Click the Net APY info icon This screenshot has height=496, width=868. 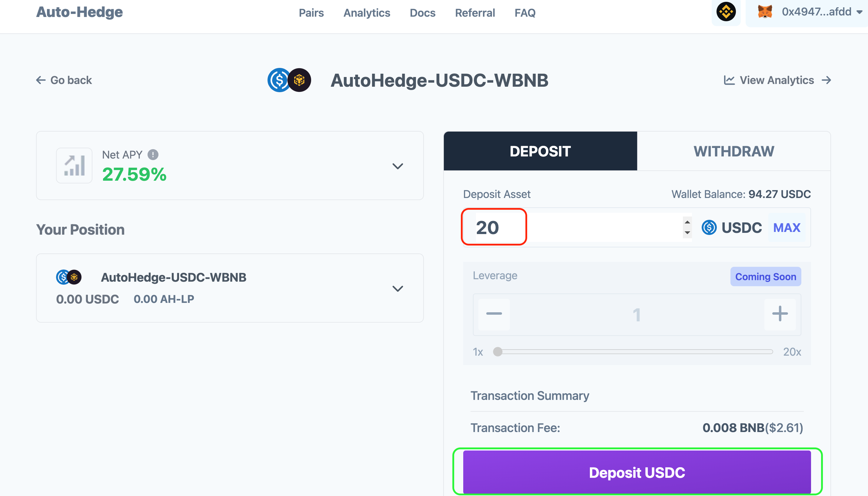153,155
